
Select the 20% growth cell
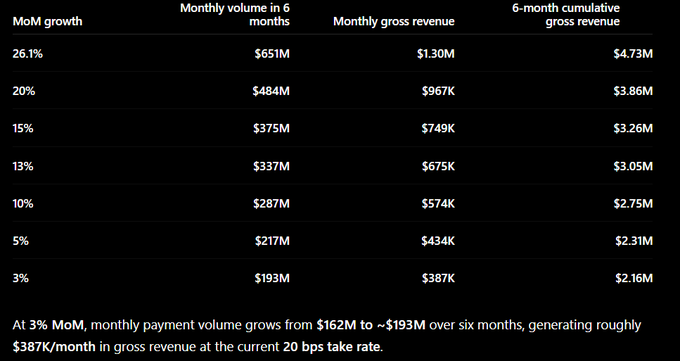(x=24, y=91)
